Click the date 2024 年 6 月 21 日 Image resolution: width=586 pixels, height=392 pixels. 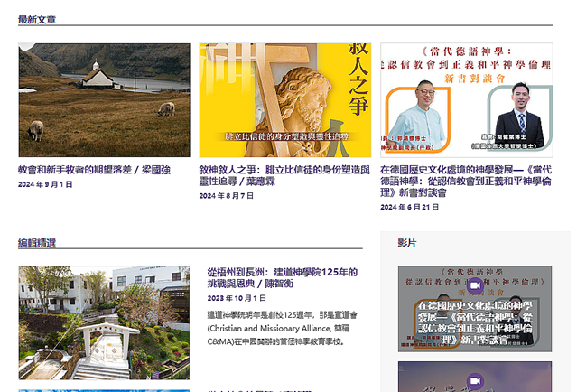(410, 207)
